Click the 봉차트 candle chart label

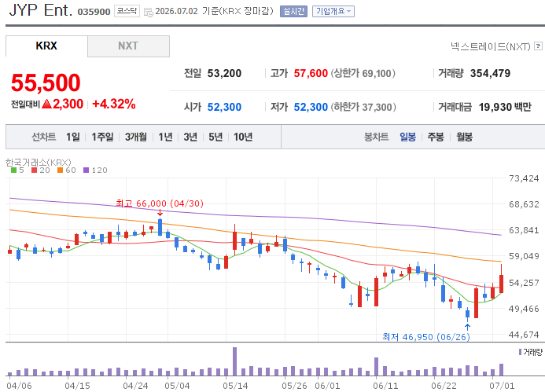coord(376,137)
